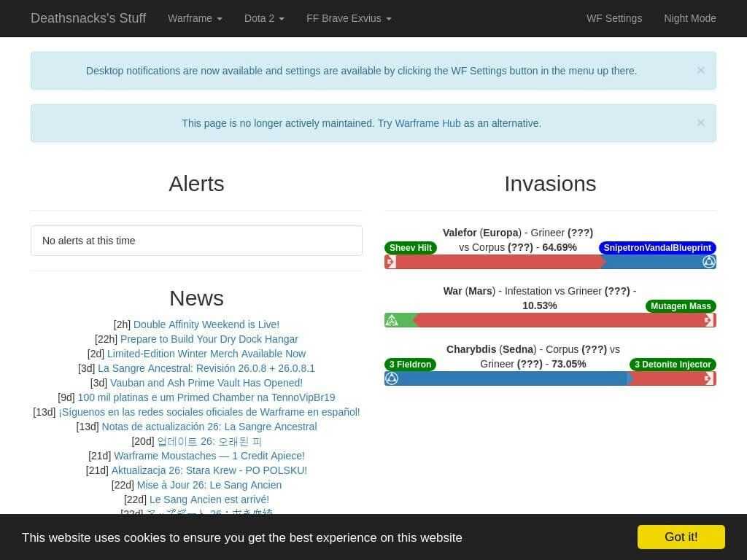Viewport: 747px width, 560px height.
Task: Click the 73.05% invasion percentage
Action: point(569,365)
